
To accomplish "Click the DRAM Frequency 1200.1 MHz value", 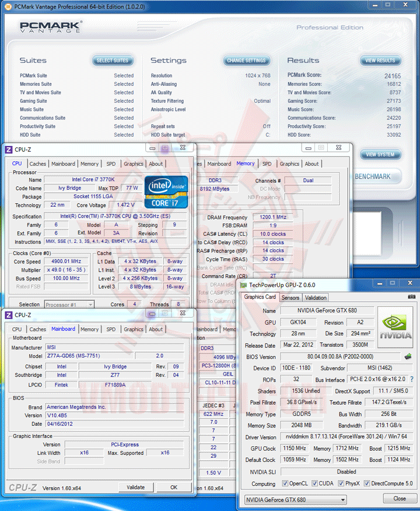I will (x=273, y=217).
